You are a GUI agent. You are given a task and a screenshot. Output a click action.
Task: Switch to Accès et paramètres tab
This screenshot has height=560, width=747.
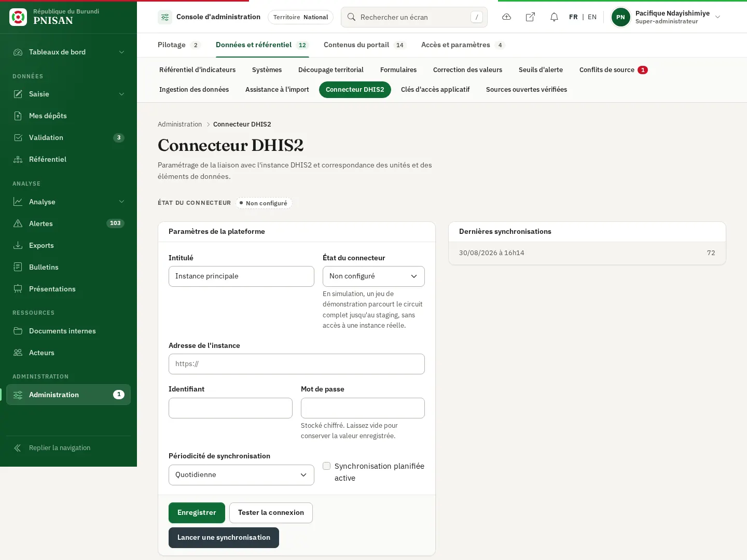(463, 45)
